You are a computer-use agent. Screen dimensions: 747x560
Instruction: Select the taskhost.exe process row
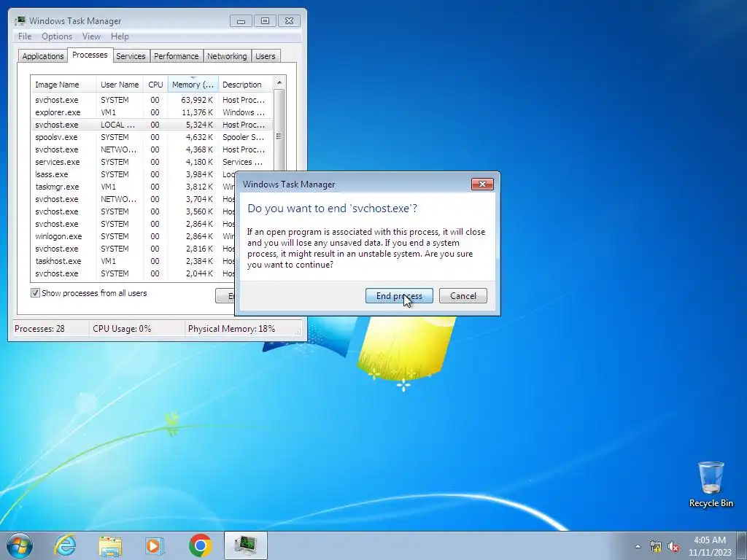(x=133, y=261)
